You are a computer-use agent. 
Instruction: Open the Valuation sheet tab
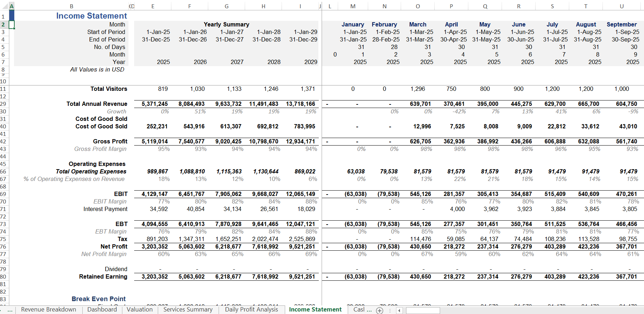[x=140, y=309]
